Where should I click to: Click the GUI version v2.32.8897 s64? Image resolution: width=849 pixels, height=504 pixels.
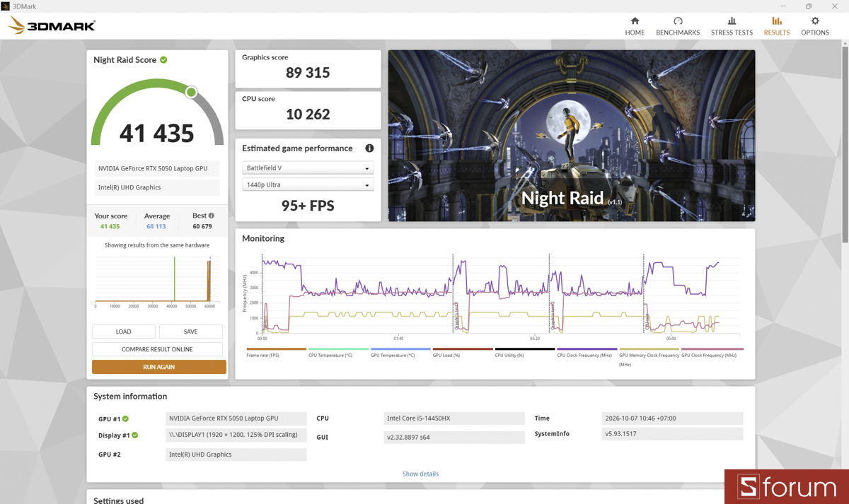(x=454, y=437)
